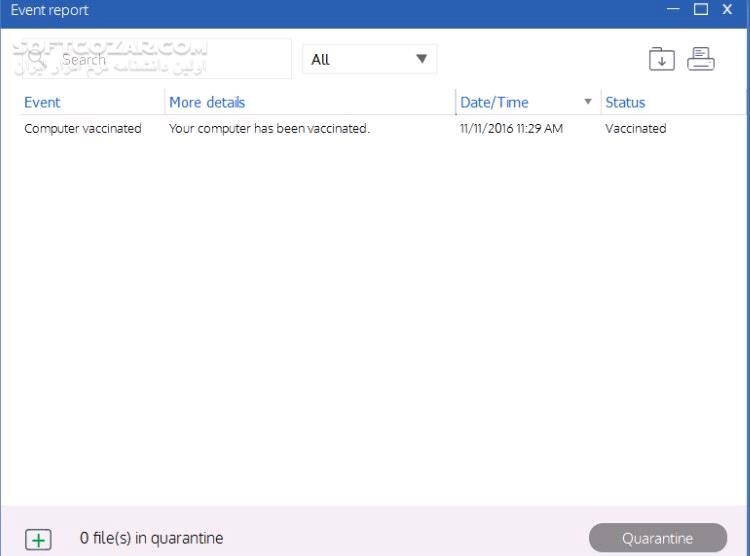
Task: Toggle the Date/Time sort arrow
Action: tap(588, 102)
